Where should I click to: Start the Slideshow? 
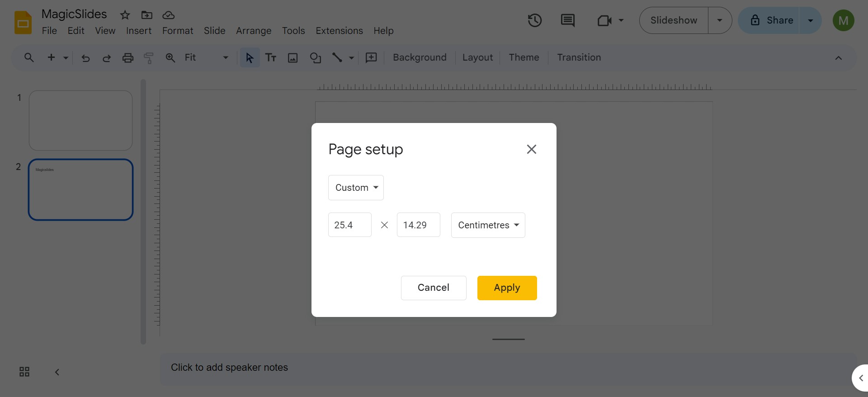coord(674,20)
